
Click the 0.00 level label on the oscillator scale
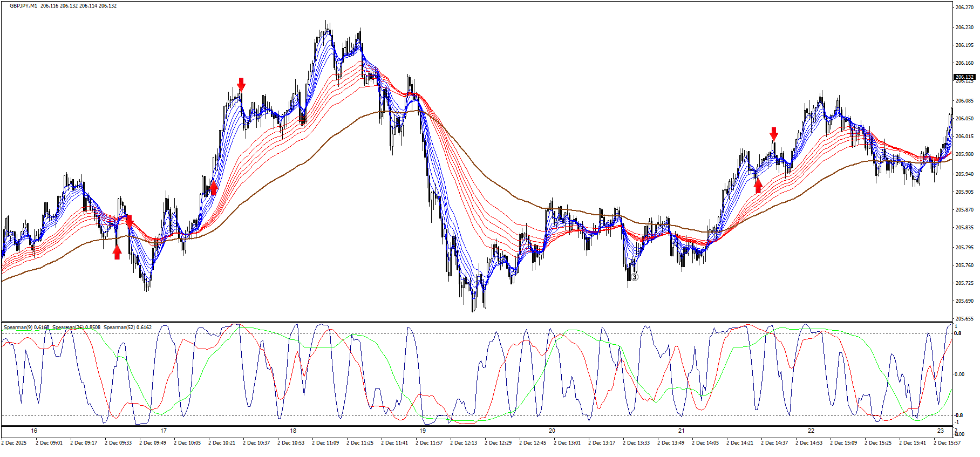point(960,374)
